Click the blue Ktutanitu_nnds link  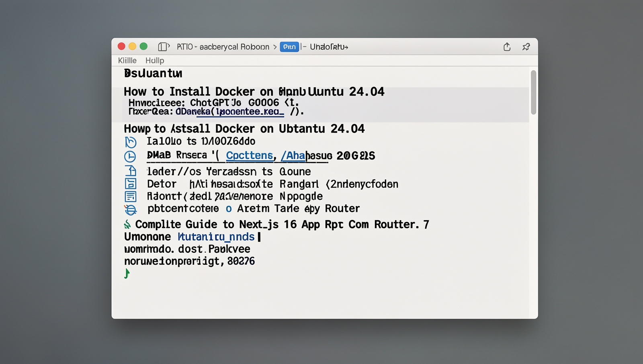[216, 237]
